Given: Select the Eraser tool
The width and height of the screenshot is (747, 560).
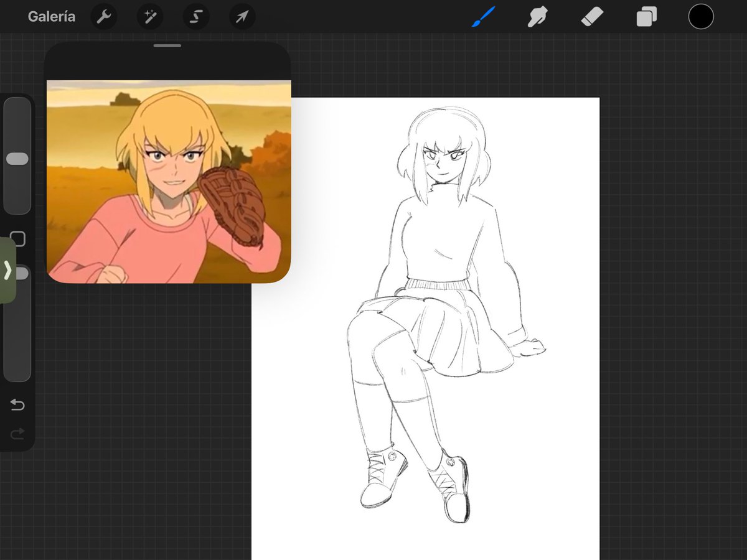Looking at the screenshot, I should coord(591,17).
